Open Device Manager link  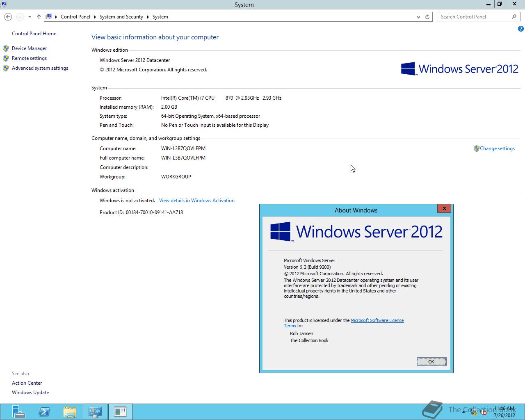(x=29, y=48)
